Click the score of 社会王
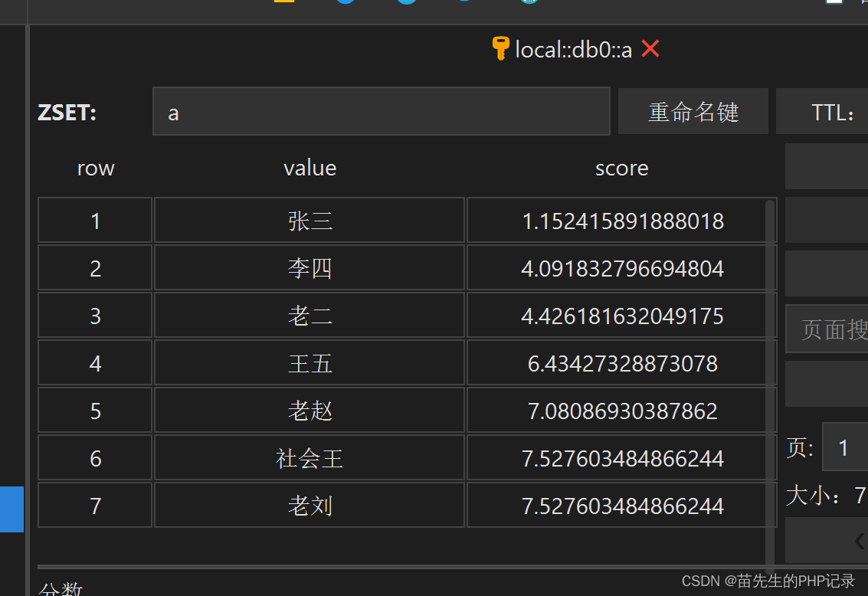This screenshot has height=596, width=868. pos(621,457)
